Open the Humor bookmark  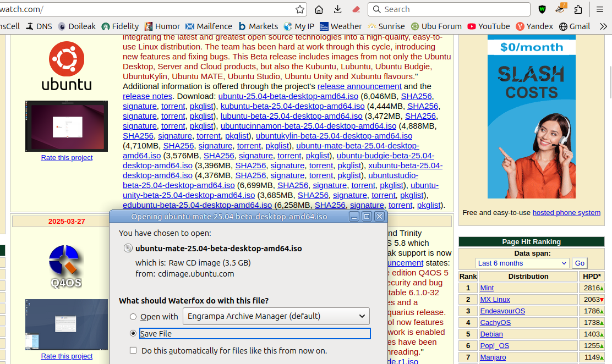click(162, 26)
